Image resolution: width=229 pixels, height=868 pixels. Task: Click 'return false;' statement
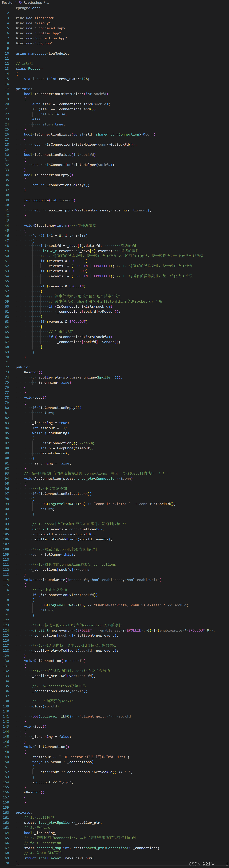pos(53,114)
